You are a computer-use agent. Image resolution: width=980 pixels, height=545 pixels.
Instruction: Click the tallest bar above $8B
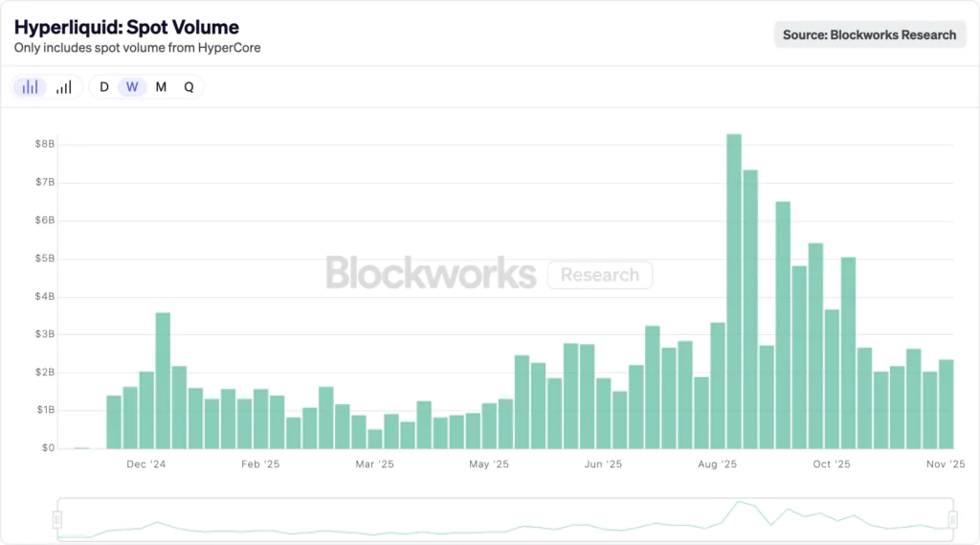[x=734, y=290]
